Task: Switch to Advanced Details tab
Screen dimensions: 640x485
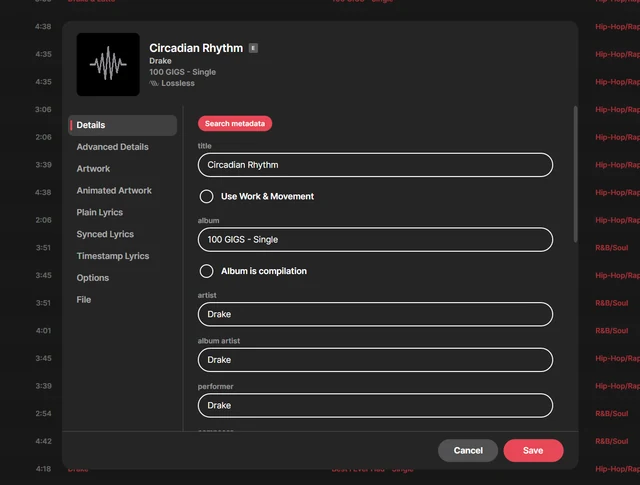Action: tap(113, 147)
